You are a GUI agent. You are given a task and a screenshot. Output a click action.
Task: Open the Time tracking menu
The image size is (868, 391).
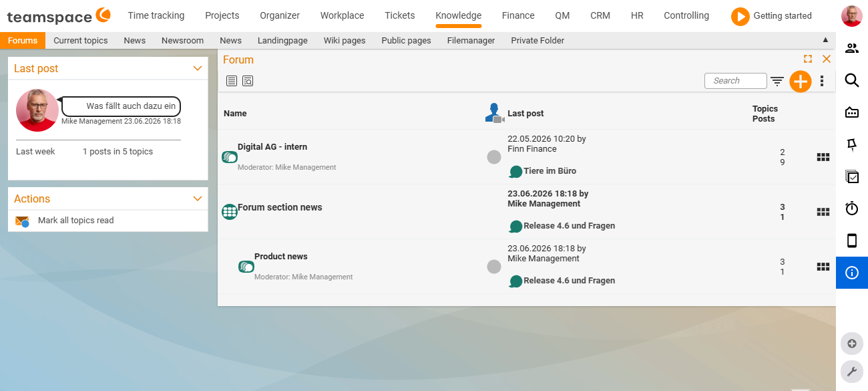156,15
